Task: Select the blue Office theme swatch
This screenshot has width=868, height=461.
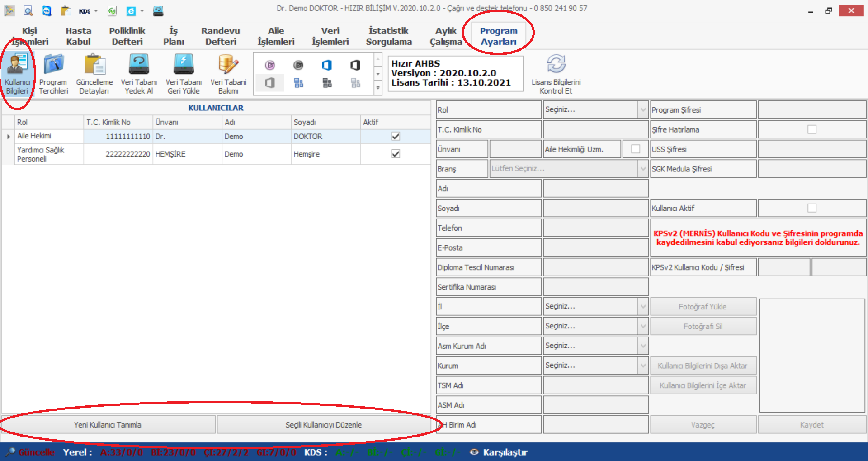Action: [x=327, y=65]
